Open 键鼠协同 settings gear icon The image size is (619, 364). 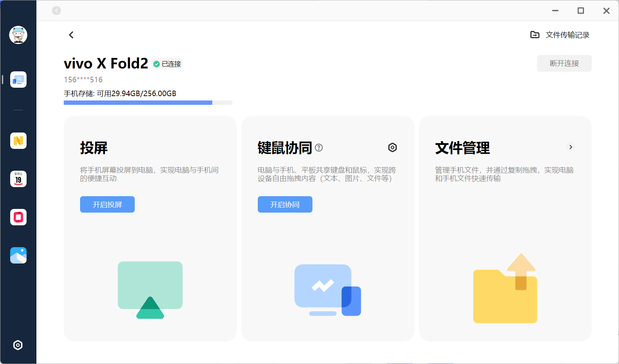[x=393, y=147]
